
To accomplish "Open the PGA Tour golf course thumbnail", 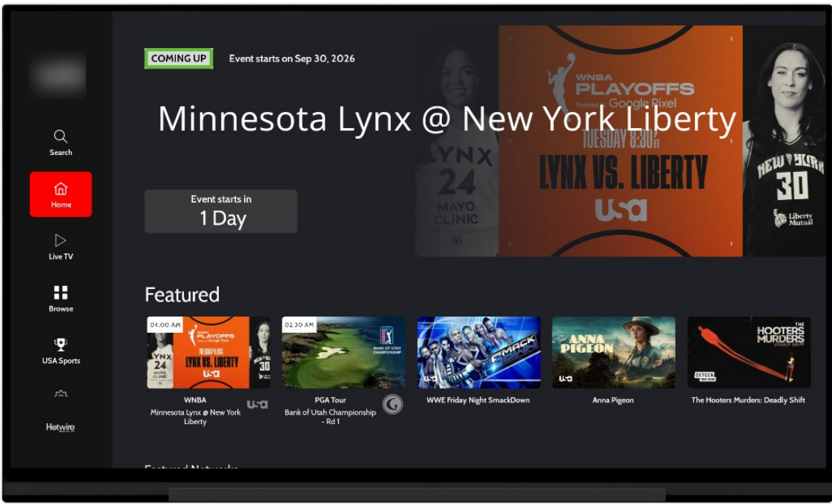I will coord(343,352).
